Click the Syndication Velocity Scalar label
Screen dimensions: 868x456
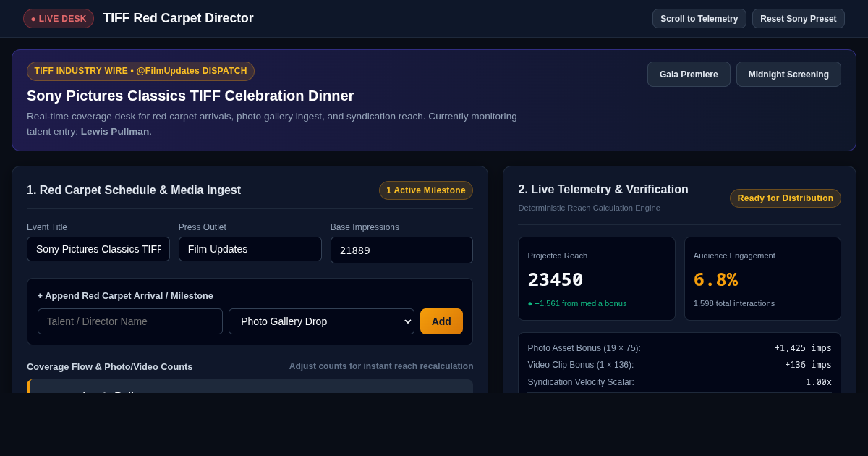click(x=581, y=382)
